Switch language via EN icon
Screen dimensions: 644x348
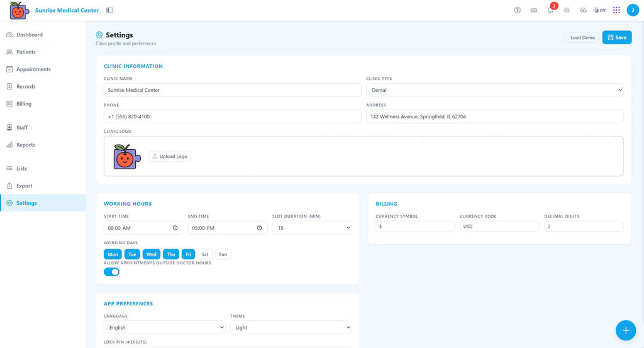(599, 10)
